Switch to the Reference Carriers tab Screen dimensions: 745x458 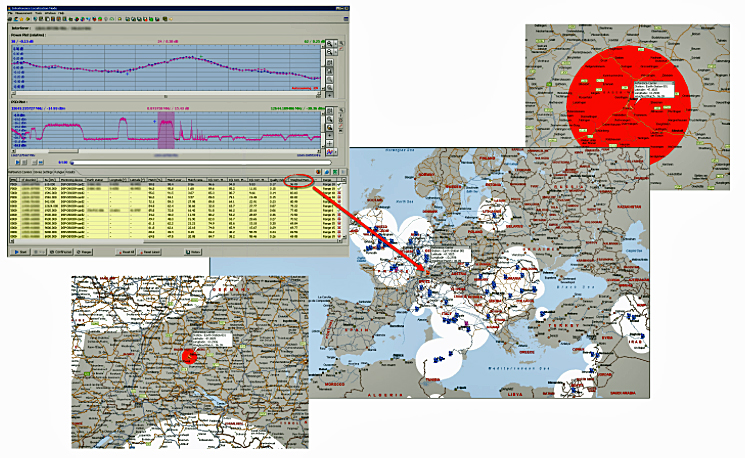coord(20,172)
